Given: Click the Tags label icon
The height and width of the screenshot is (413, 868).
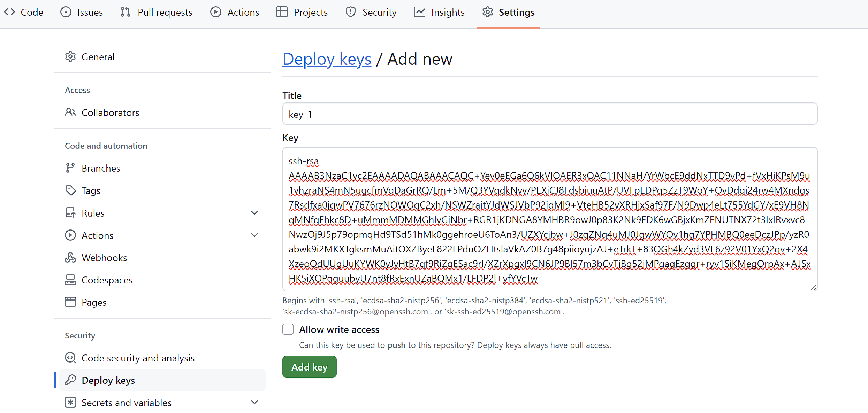Looking at the screenshot, I should point(70,190).
